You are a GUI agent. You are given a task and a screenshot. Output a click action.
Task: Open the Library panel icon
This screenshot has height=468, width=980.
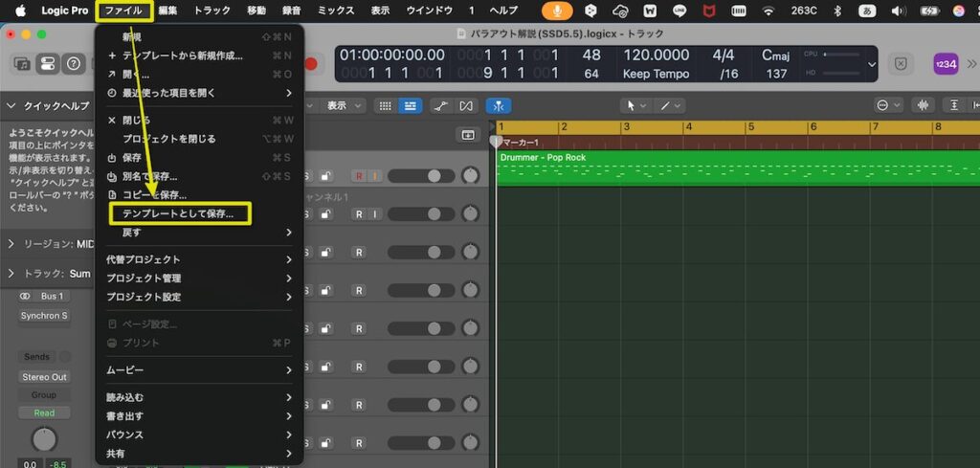tap(22, 64)
